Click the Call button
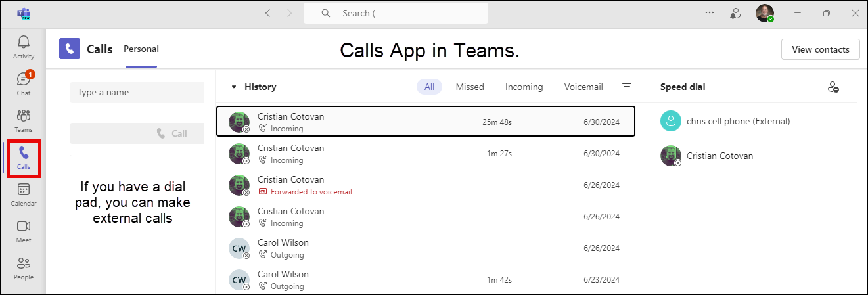The height and width of the screenshot is (295, 868). (x=137, y=133)
